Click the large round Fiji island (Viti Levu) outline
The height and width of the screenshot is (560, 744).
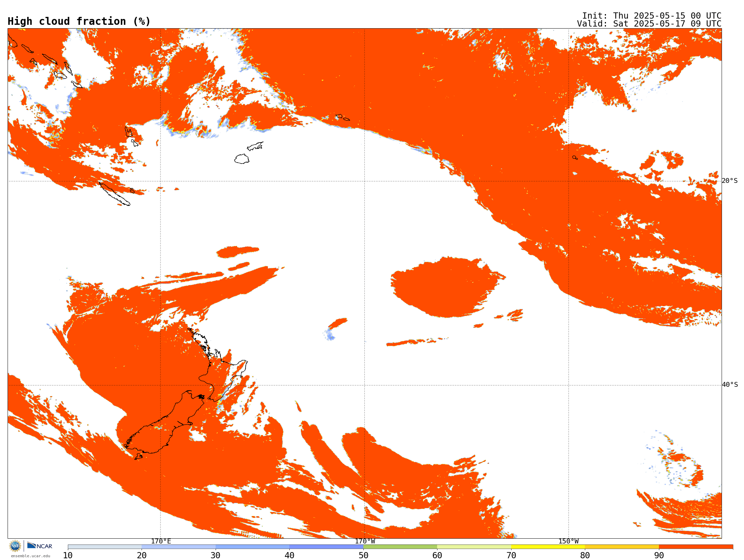(242, 159)
